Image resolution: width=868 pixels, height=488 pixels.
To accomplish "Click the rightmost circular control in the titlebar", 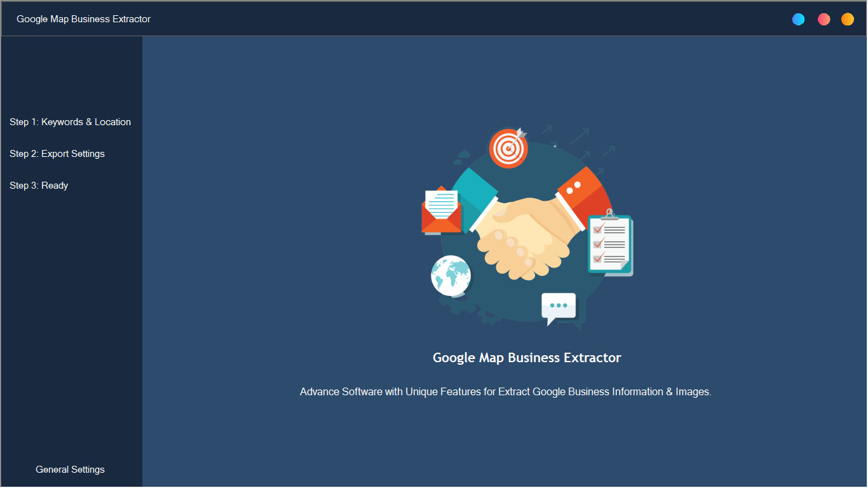I will 847,19.
